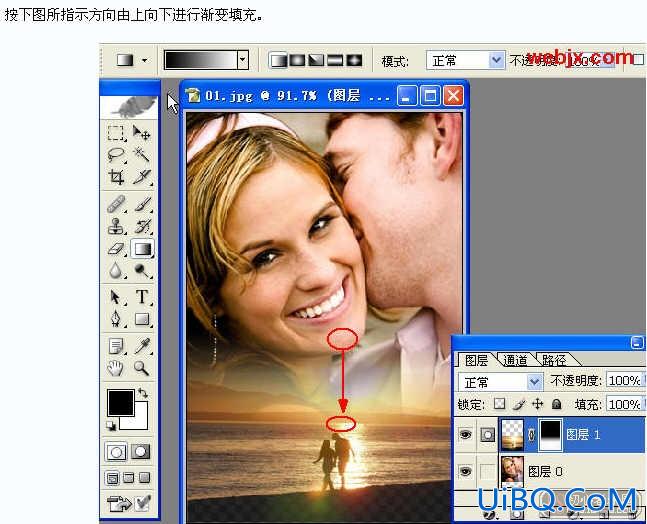Switch to the 通道 tab
This screenshot has width=647, height=524.
pos(515,360)
